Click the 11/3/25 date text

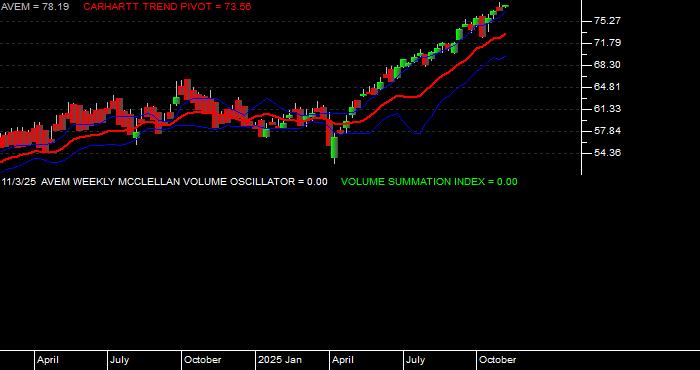19,182
